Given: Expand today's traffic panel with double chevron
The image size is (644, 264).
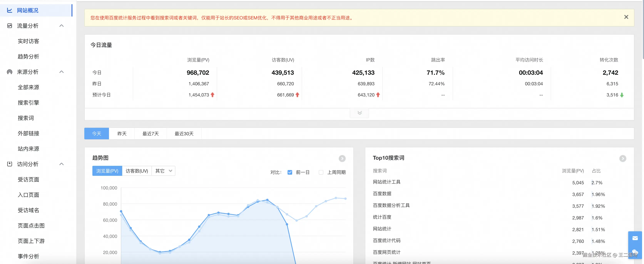Looking at the screenshot, I should 359,113.
